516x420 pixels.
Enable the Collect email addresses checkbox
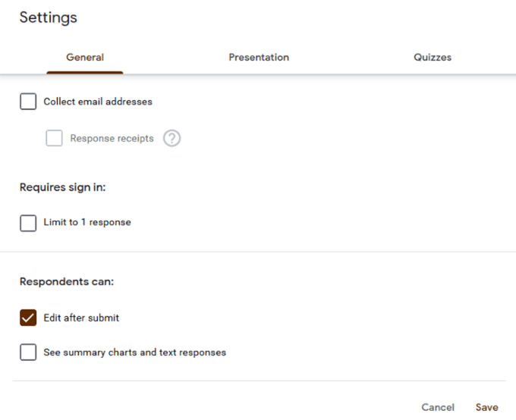point(28,102)
